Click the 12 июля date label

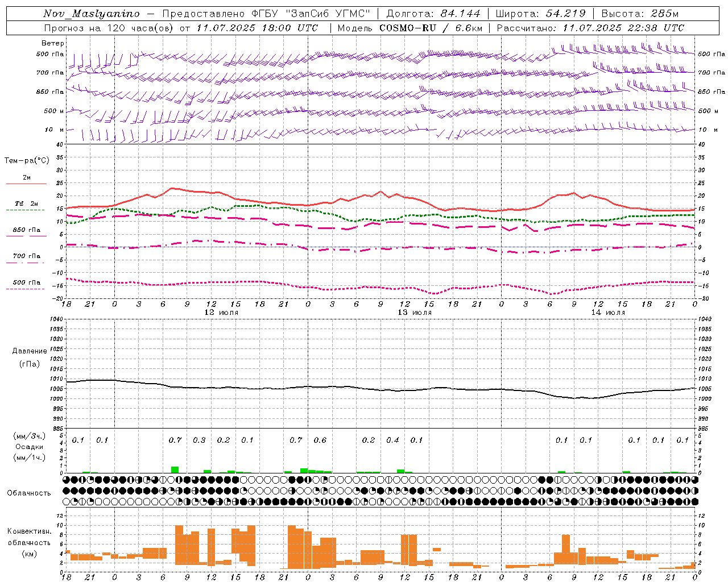(221, 313)
